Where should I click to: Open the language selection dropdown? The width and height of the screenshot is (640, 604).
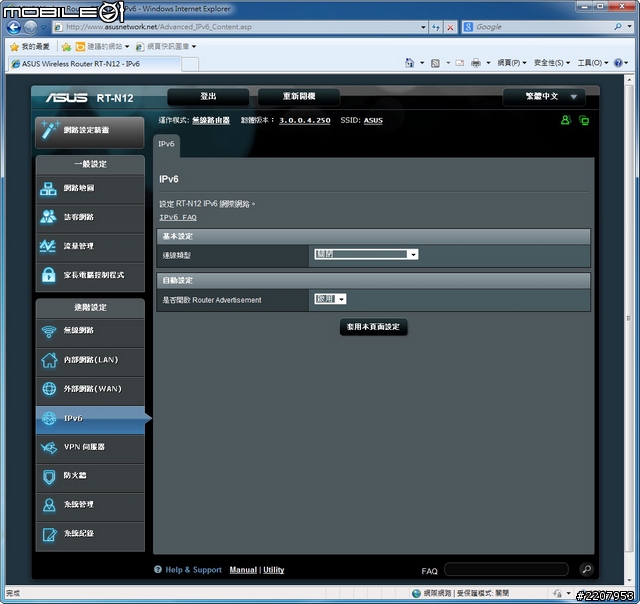click(544, 97)
